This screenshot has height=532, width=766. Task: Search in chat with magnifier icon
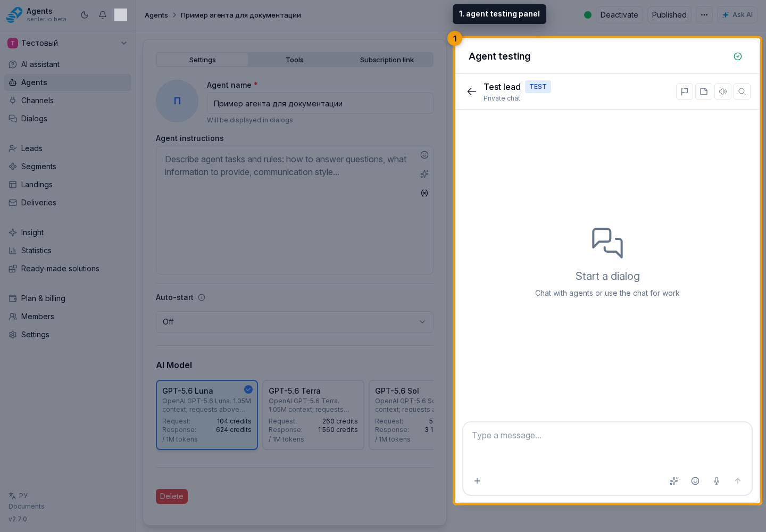tap(742, 92)
